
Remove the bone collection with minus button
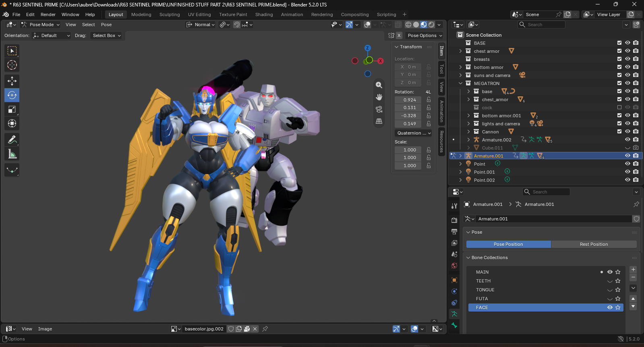pos(633,277)
